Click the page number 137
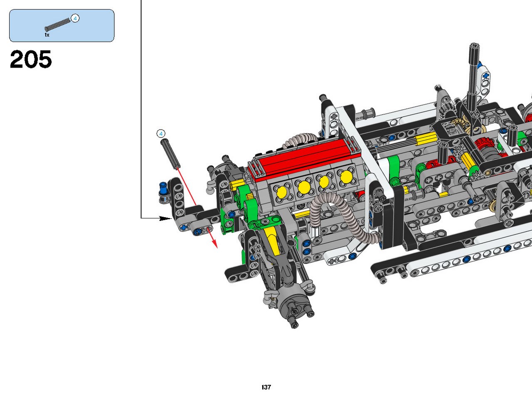The height and width of the screenshot is (399, 532). (266, 387)
